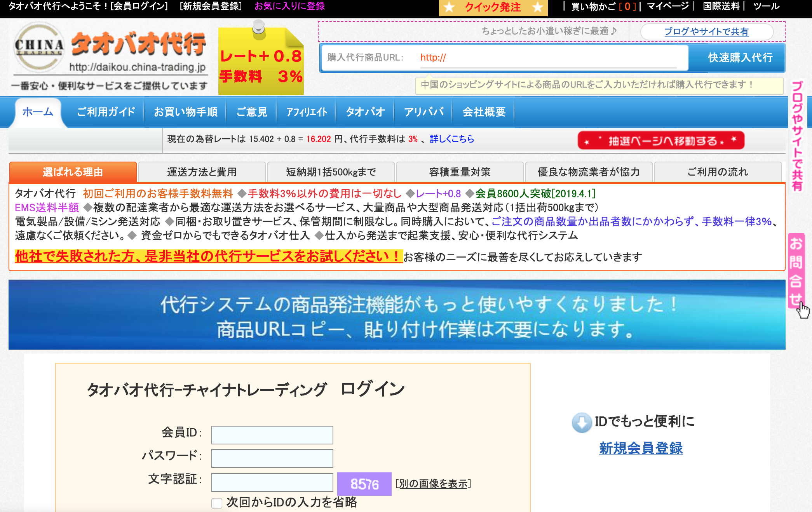Click the blue download arrow icon

pyautogui.click(x=582, y=422)
